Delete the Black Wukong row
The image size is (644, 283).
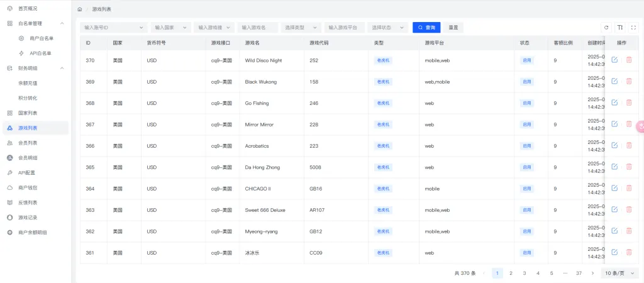[x=629, y=81]
